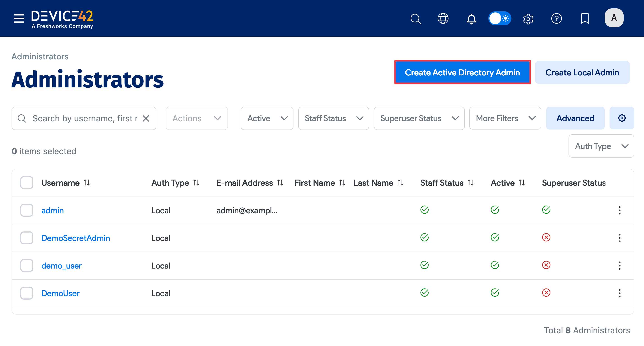Open the settings gear in the top bar
The image size is (644, 346).
coord(528,19)
